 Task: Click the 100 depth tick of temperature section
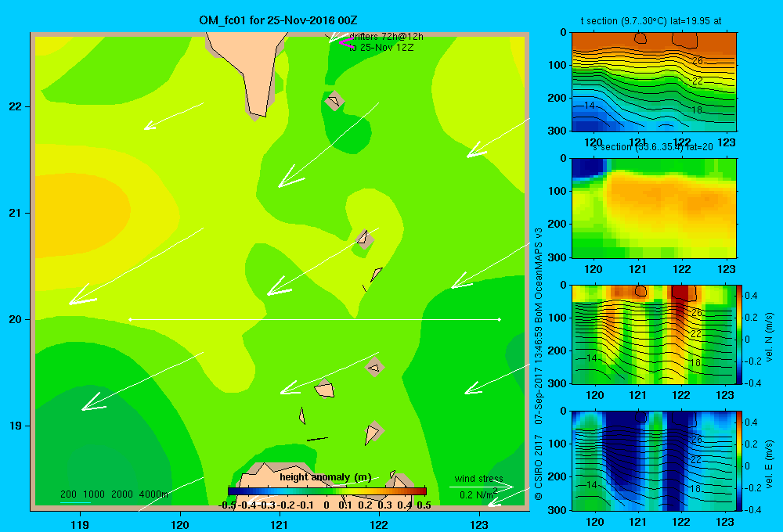click(557, 65)
